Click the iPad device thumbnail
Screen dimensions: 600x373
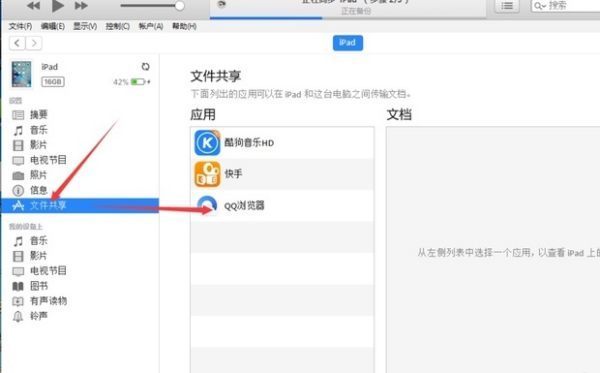tap(21, 74)
